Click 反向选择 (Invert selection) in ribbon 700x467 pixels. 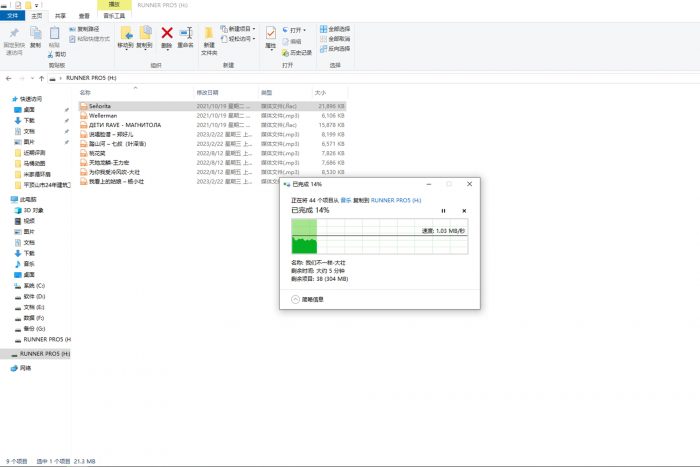click(336, 47)
